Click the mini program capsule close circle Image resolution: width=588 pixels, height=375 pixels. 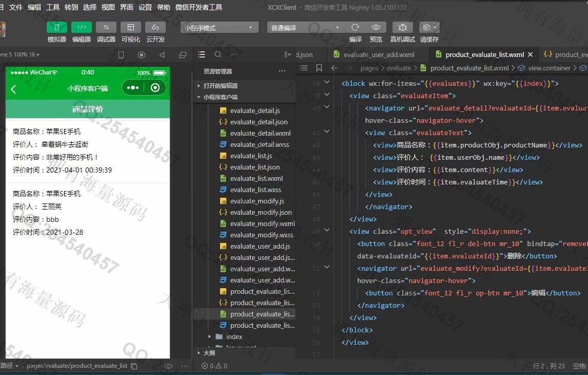click(x=155, y=88)
